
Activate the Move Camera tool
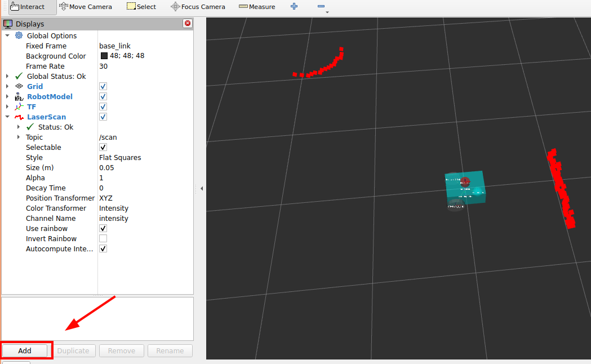(86, 7)
